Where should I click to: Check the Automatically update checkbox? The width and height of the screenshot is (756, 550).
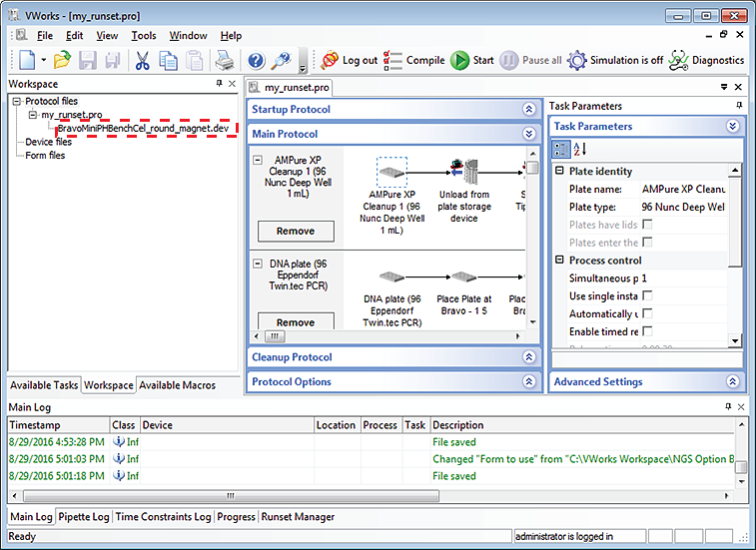647,313
